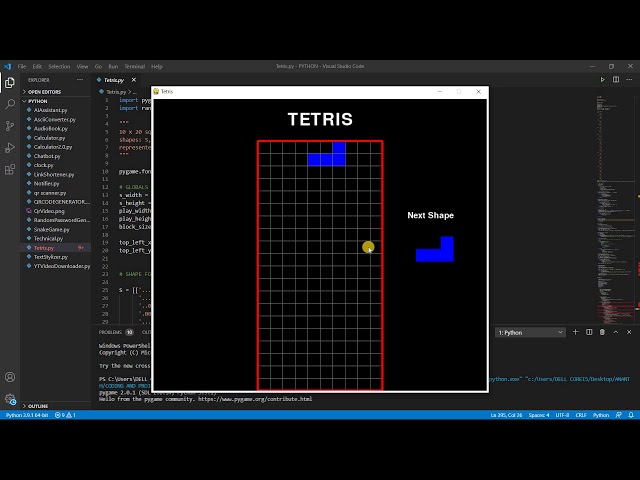The width and height of the screenshot is (640, 480).
Task: Select the terminal dropdown showing 1: Python
Action: tap(530, 333)
